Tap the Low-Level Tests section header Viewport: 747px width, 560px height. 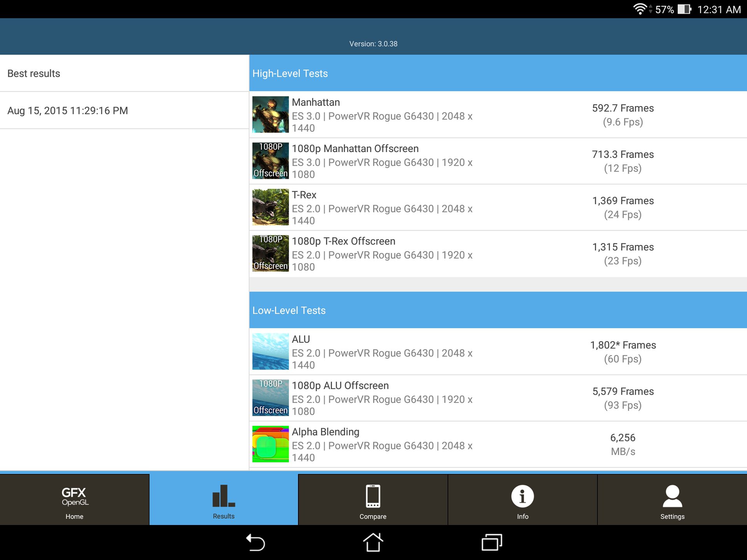click(x=498, y=310)
